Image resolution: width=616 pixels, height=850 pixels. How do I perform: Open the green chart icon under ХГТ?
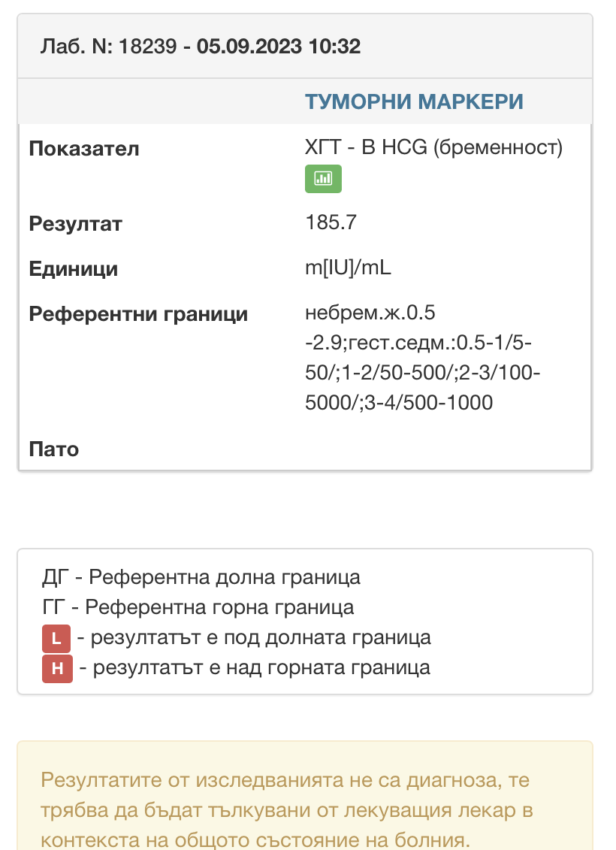point(323,178)
